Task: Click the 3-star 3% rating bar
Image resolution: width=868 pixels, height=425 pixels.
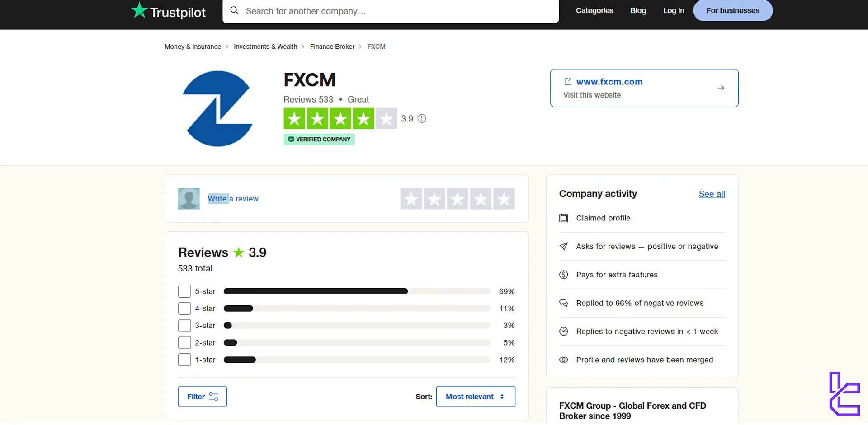Action: (x=357, y=326)
